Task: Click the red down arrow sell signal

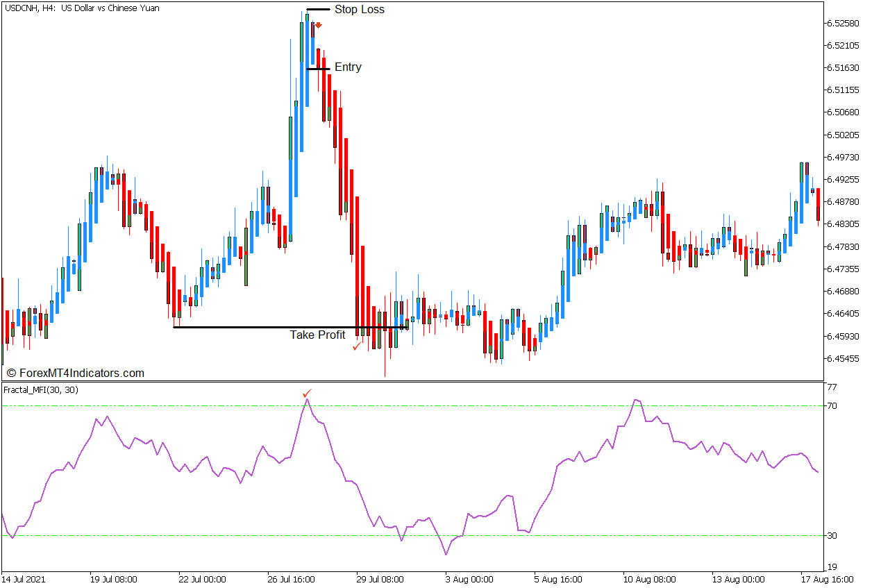Action: pos(318,25)
